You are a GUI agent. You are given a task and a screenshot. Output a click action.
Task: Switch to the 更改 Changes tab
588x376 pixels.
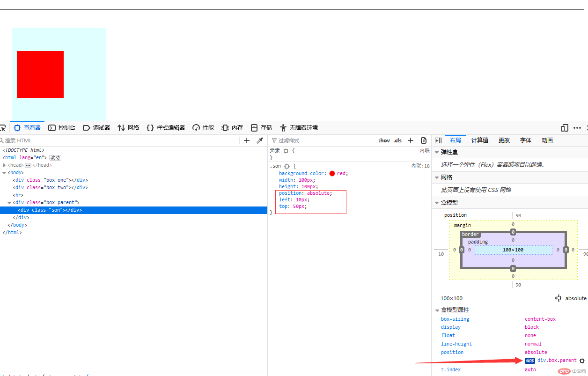point(504,140)
